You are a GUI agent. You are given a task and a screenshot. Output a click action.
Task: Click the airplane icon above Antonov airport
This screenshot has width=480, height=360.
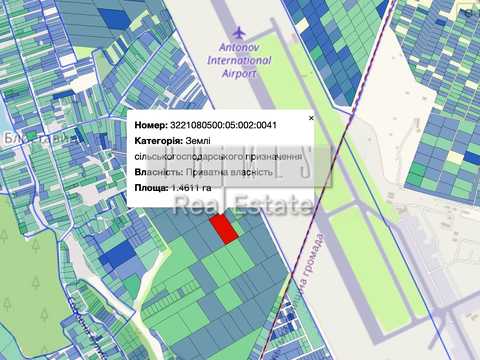pos(239,33)
